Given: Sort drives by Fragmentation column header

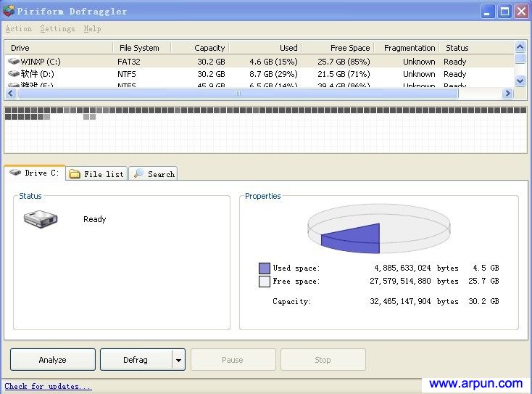Looking at the screenshot, I should click(409, 48).
